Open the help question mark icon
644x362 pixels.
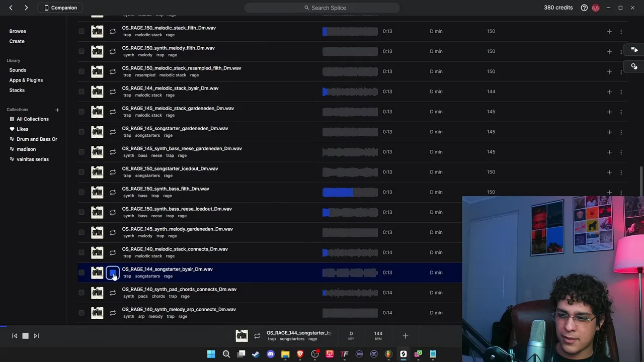tap(584, 8)
